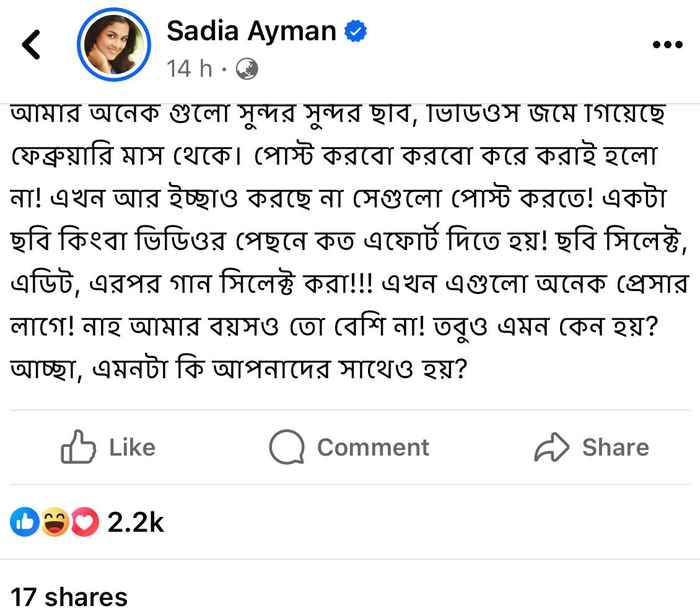Image resolution: width=700 pixels, height=611 pixels.
Task: Tap the Comment text label
Action: (373, 447)
